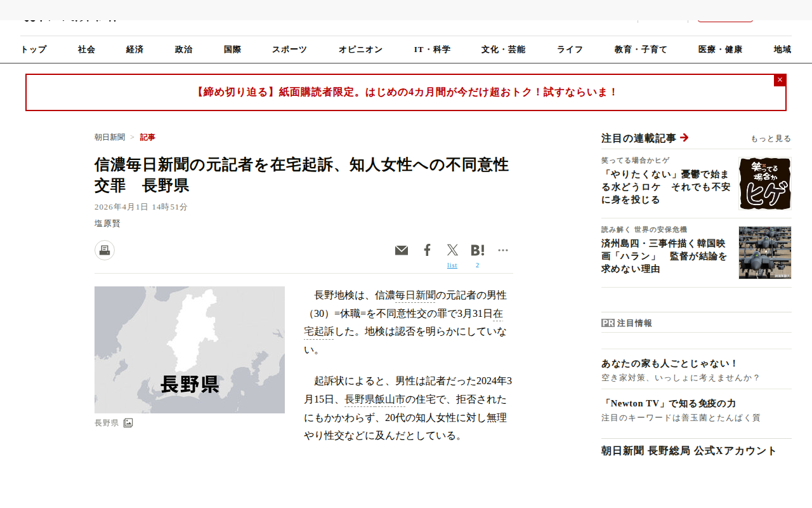Click the 朝日新聞 長野総局 公式Xアカウント heading
The height and width of the screenshot is (508, 812).
[689, 451]
